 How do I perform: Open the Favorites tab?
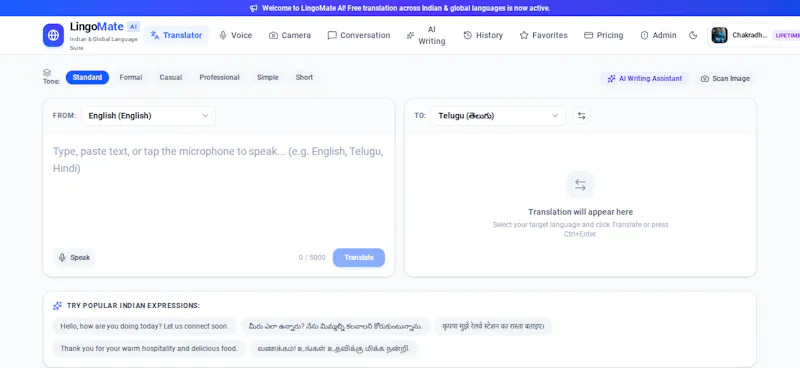coord(543,35)
